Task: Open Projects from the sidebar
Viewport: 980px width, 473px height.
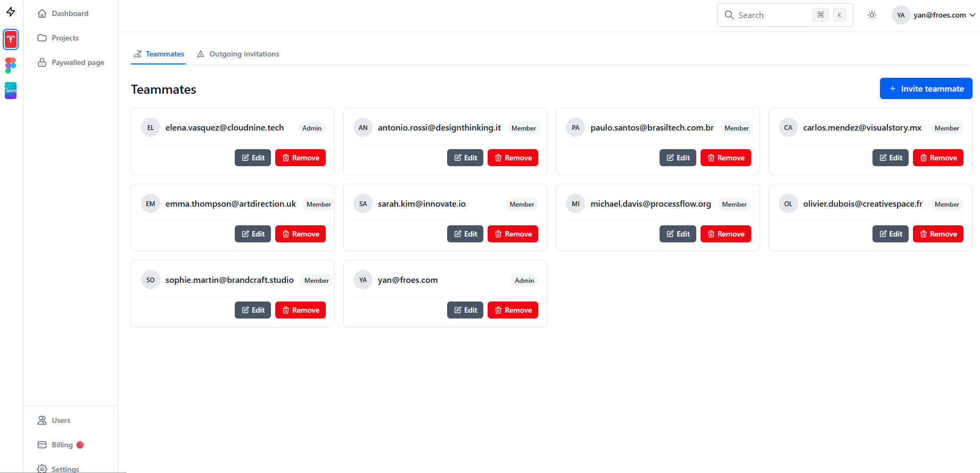Action: click(65, 38)
